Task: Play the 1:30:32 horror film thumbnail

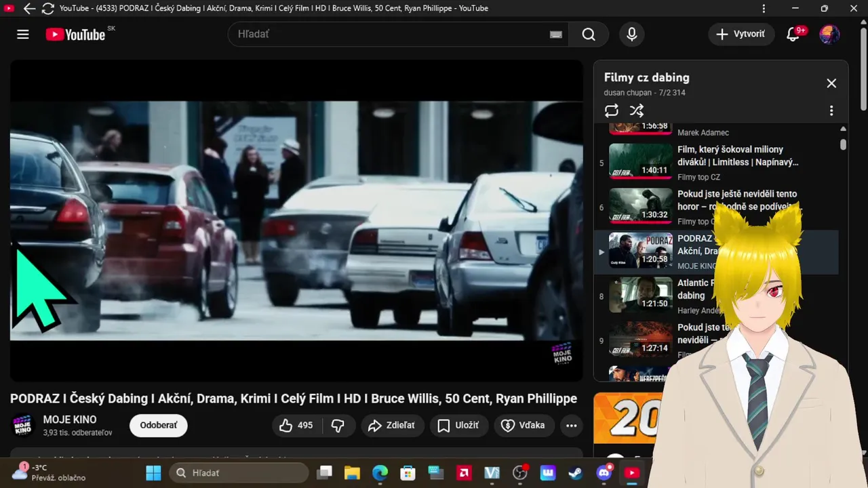Action: coord(641,205)
